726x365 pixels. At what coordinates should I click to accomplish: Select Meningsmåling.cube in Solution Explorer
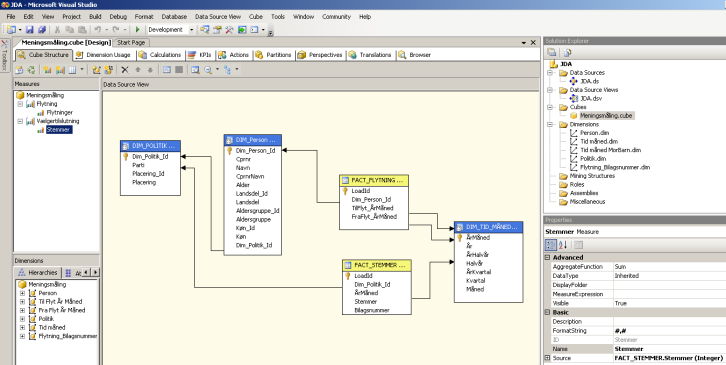click(x=606, y=116)
